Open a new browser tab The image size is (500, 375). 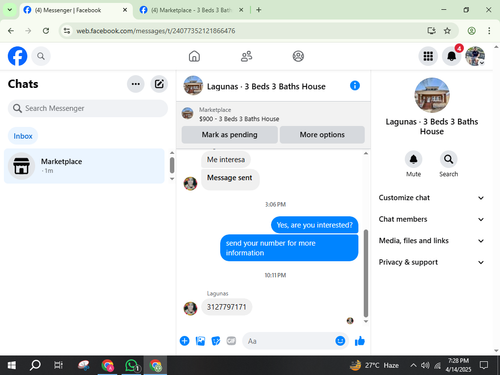[x=259, y=10]
